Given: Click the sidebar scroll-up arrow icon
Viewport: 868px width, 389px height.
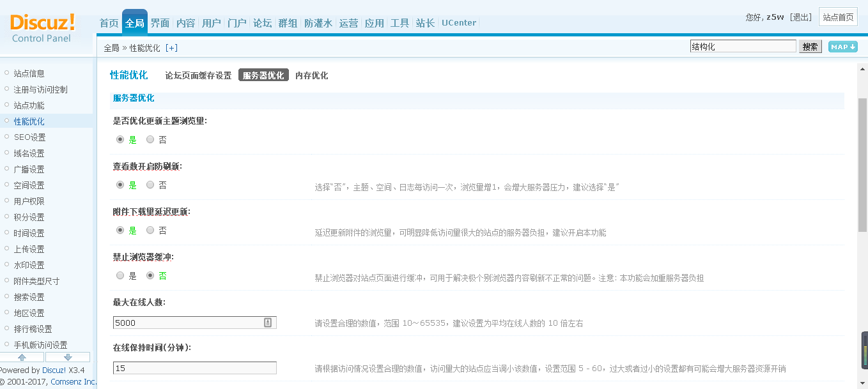Looking at the screenshot, I should point(22,357).
